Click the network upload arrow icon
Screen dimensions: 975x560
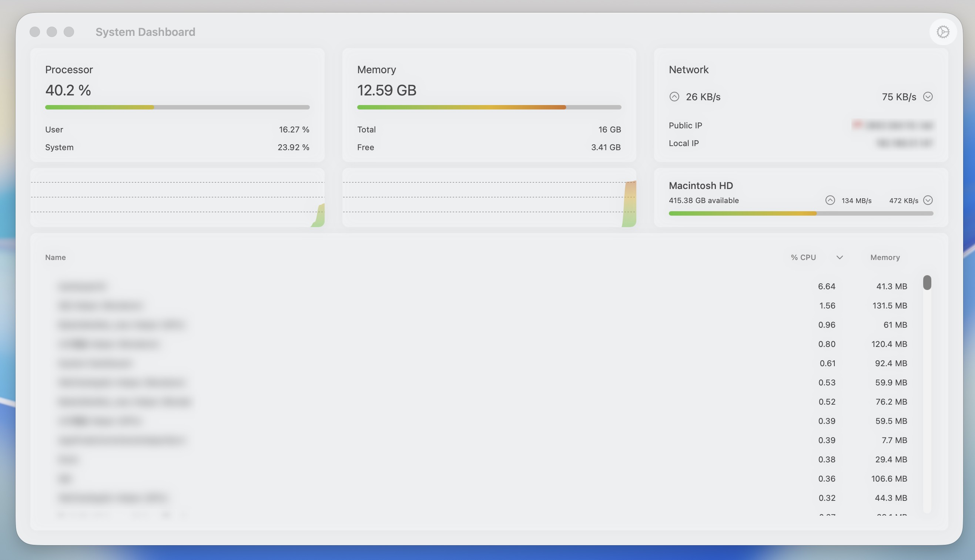coord(674,97)
